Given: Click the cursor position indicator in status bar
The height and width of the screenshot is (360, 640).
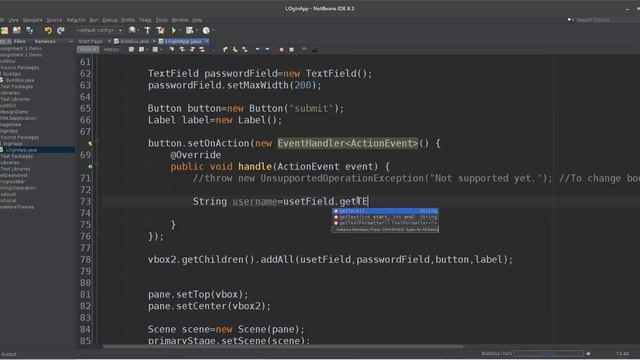Looking at the screenshot, I should (x=622, y=354).
